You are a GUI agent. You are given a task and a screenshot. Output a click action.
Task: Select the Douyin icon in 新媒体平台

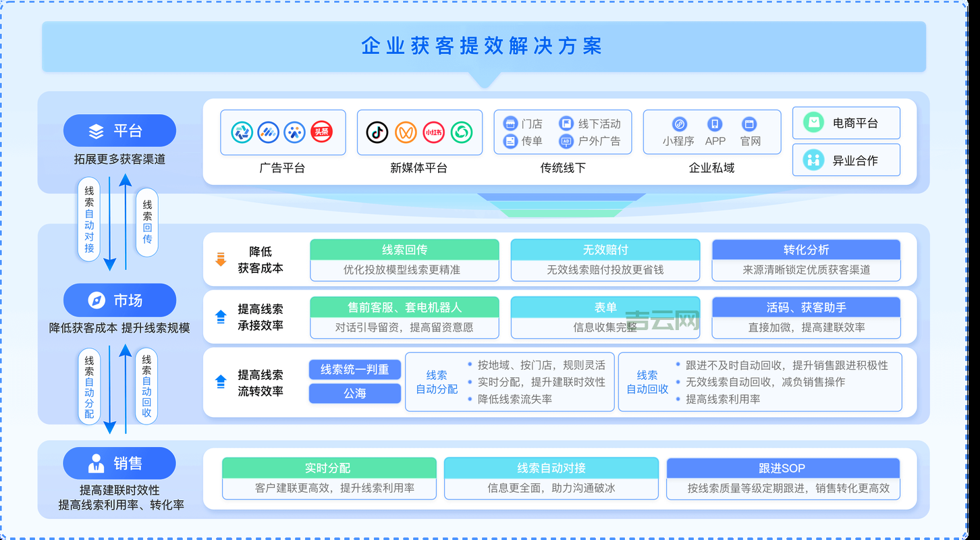[377, 132]
